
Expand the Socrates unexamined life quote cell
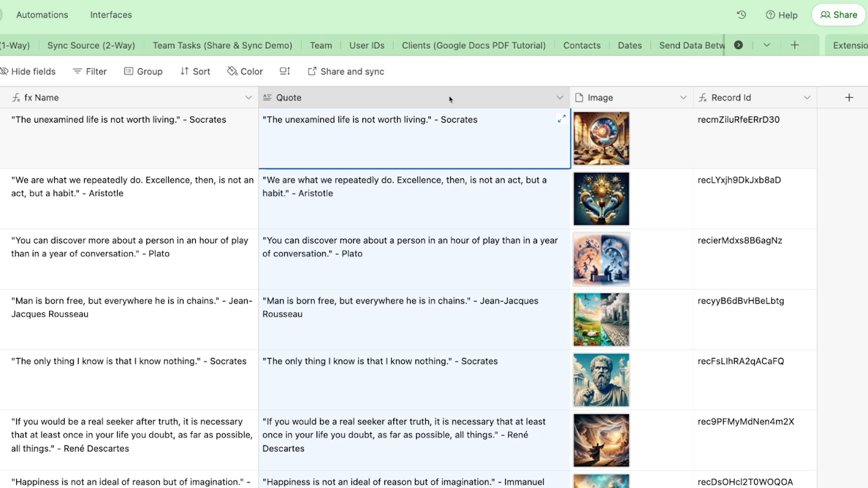coord(561,119)
